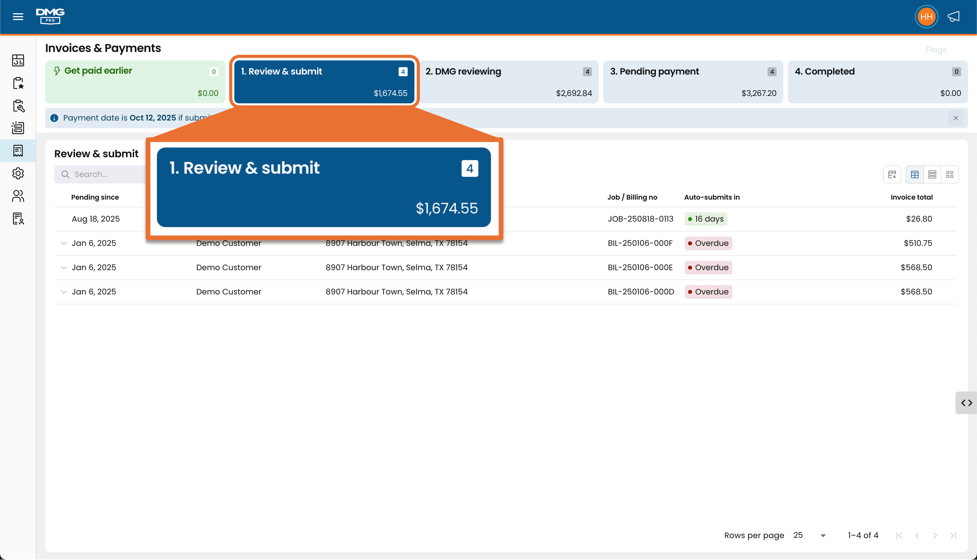
Task: Select the DMG reviewing tab
Action: point(508,82)
